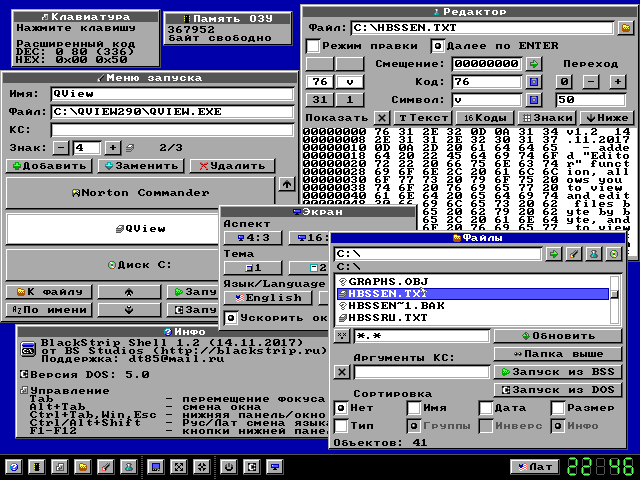Screen dimensions: 640x480
Task: Click the Обновить button
Action: 558,336
